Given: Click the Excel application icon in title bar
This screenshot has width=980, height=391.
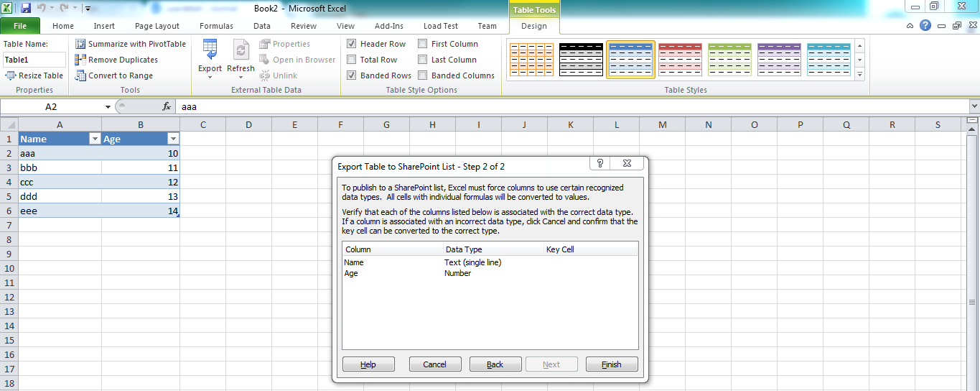Looking at the screenshot, I should point(8,9).
